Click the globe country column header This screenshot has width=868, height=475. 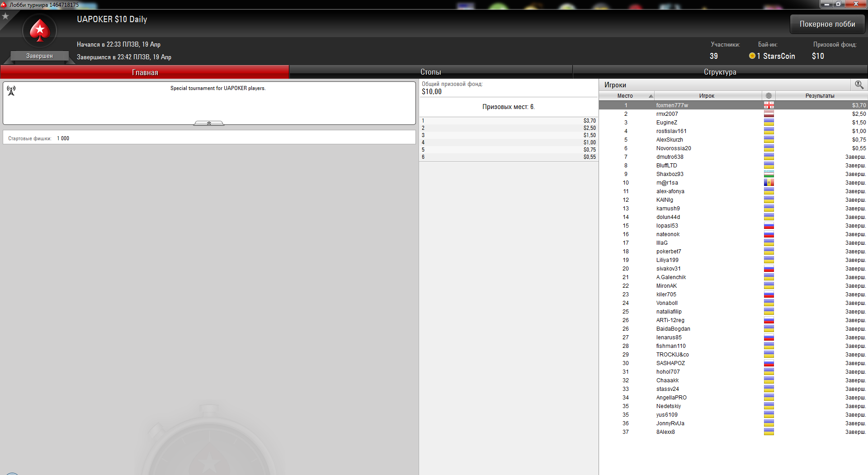point(769,96)
